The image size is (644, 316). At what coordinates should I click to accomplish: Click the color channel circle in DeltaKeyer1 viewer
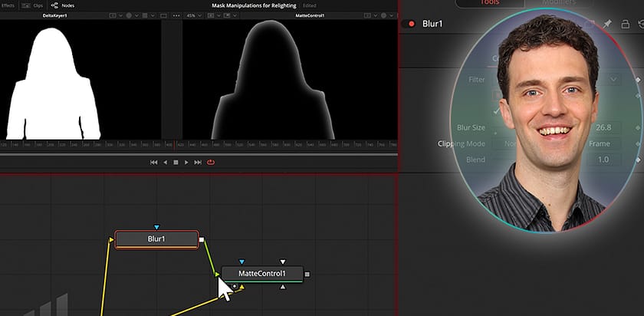pos(129,15)
